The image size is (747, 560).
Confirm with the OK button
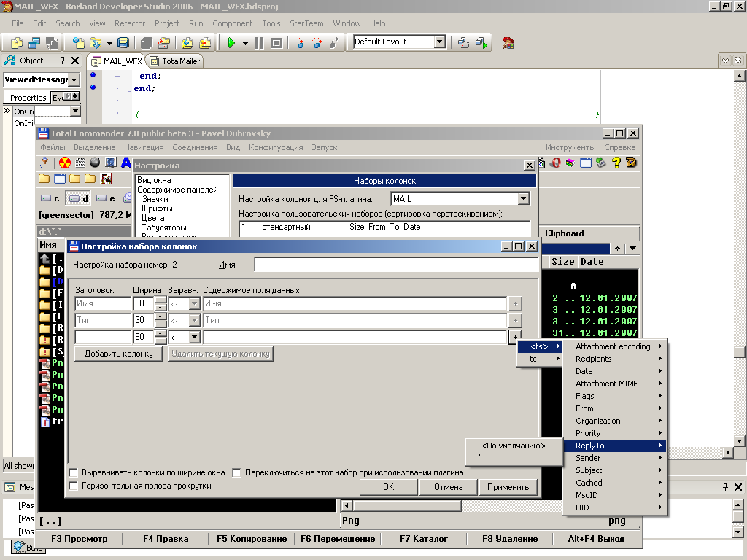click(x=389, y=487)
